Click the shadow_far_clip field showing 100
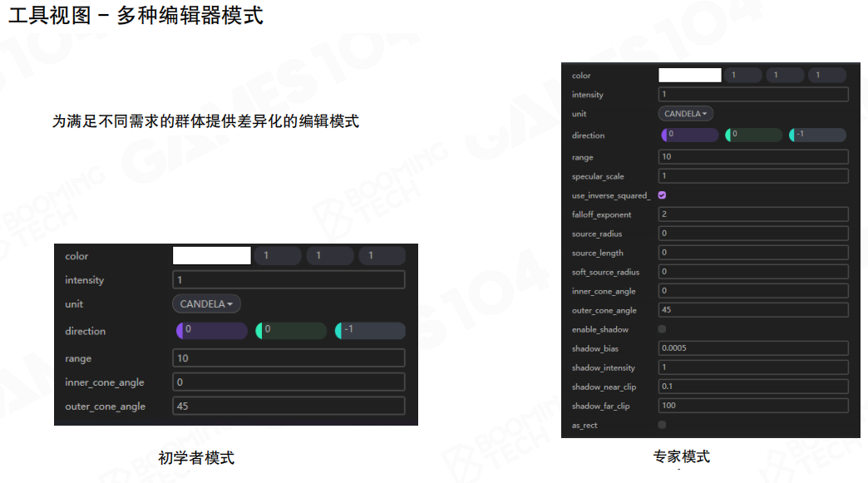Image resolution: width=868 pixels, height=483 pixels. pyautogui.click(x=753, y=406)
